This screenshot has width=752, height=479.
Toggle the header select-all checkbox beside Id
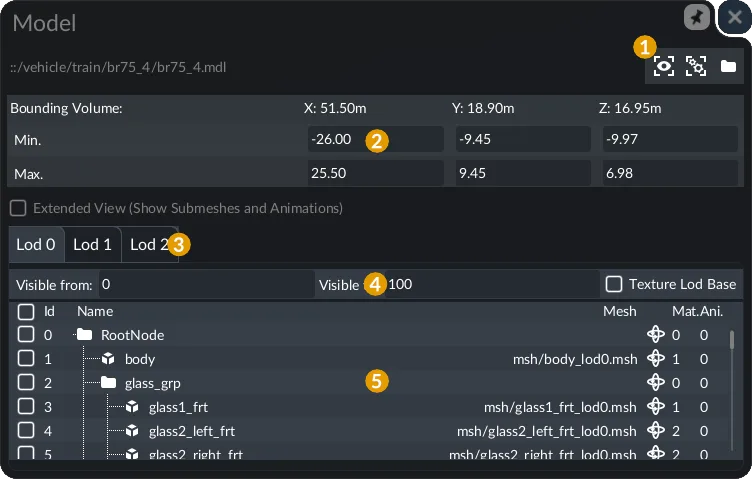26,312
